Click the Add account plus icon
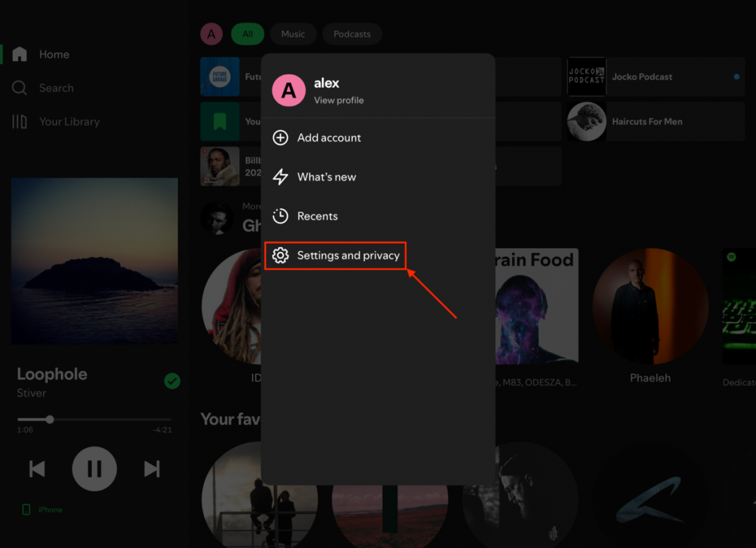756x548 pixels. (280, 137)
